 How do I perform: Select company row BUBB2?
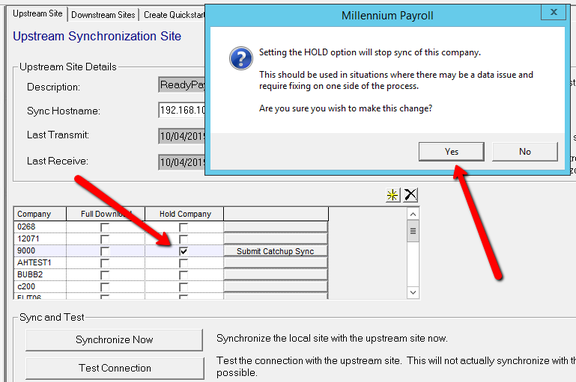[40, 275]
